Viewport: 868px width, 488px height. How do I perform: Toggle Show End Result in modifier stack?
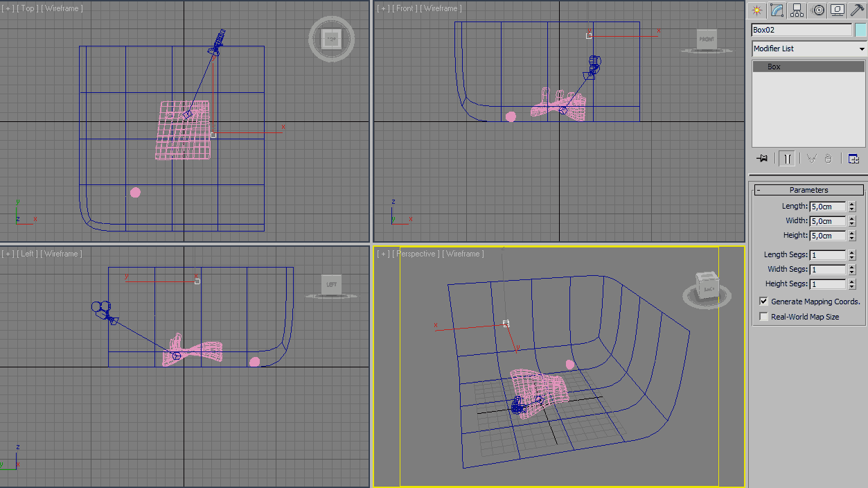click(787, 159)
